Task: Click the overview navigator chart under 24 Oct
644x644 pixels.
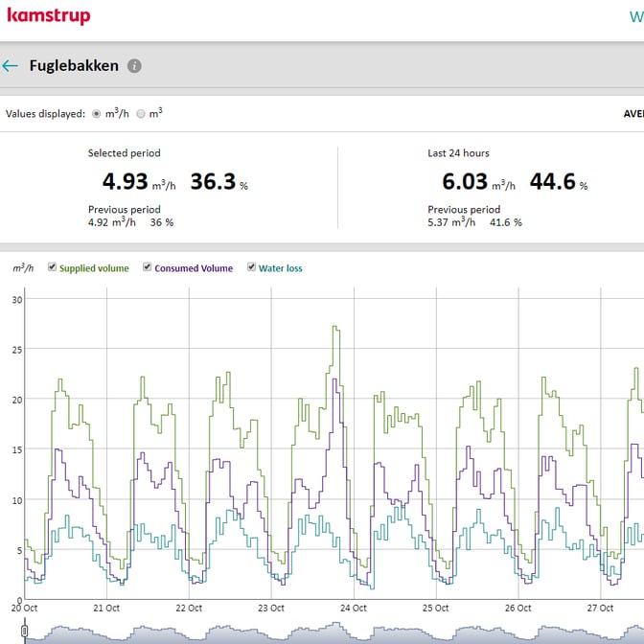Action: (x=354, y=633)
